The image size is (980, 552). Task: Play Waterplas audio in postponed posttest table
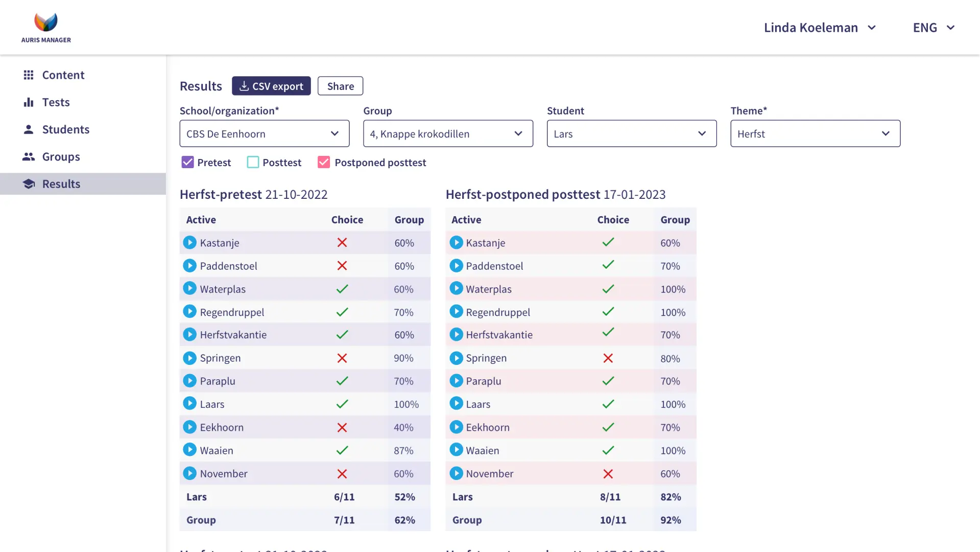456,288
